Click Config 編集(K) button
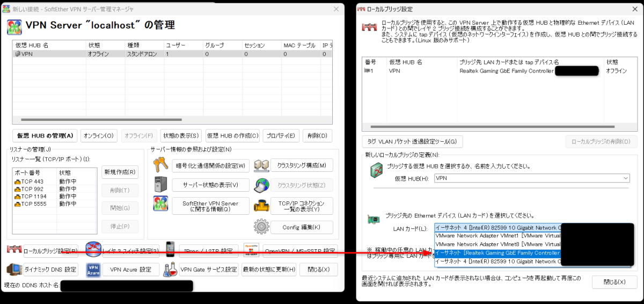 [x=302, y=227]
